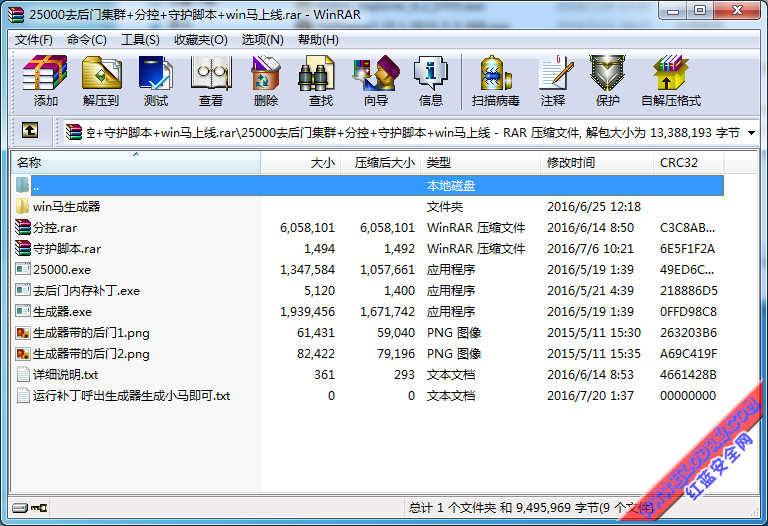Open the 向导 (Wizard) toolbar icon
This screenshot has height=526, width=768.
coord(376,72)
